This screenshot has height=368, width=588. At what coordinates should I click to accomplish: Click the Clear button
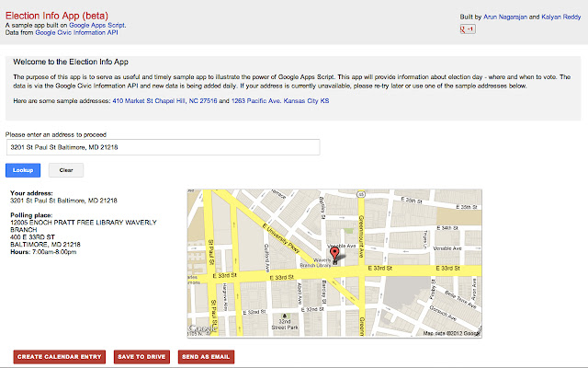pos(66,170)
